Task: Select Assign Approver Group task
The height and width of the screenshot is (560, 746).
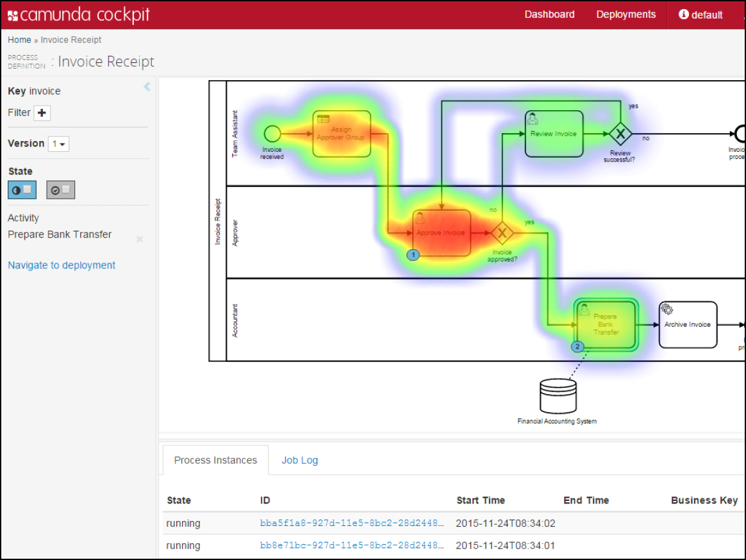Action: coord(342,134)
